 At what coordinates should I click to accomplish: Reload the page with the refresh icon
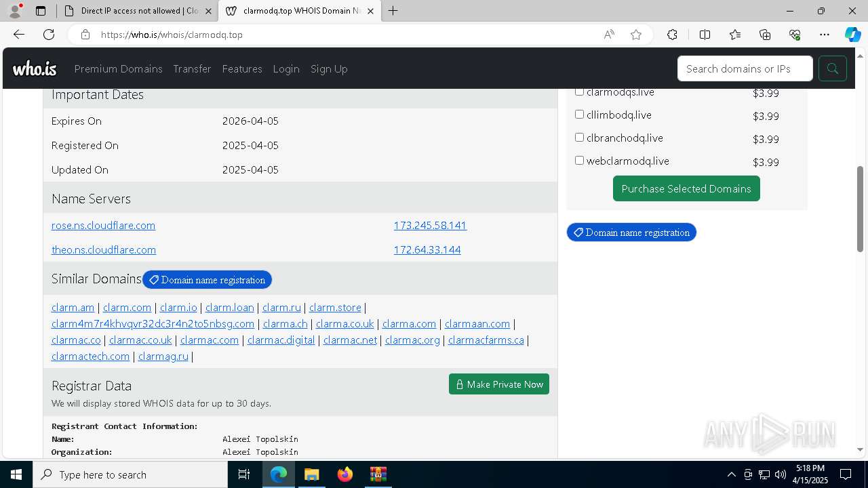(x=49, y=35)
